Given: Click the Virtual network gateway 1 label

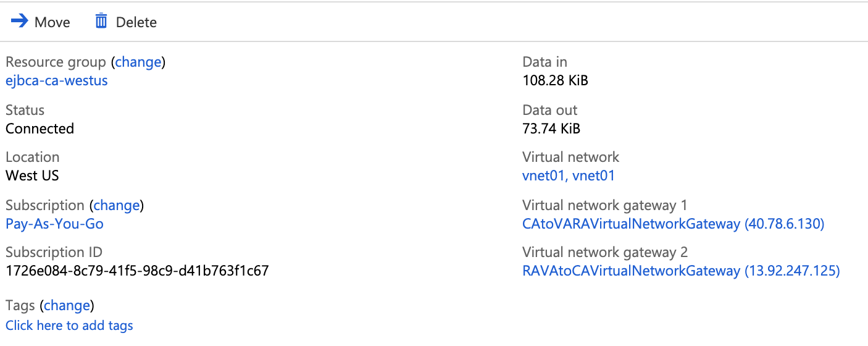Looking at the screenshot, I should point(604,205).
